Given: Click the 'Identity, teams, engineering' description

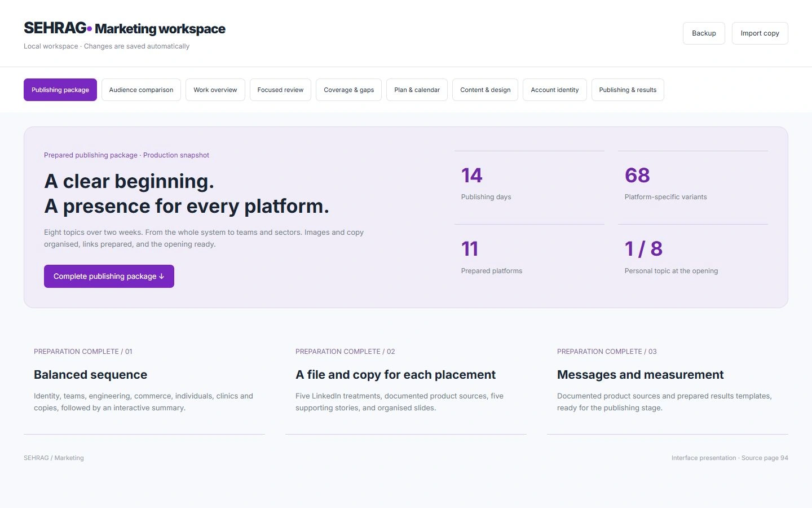Looking at the screenshot, I should point(143,402).
